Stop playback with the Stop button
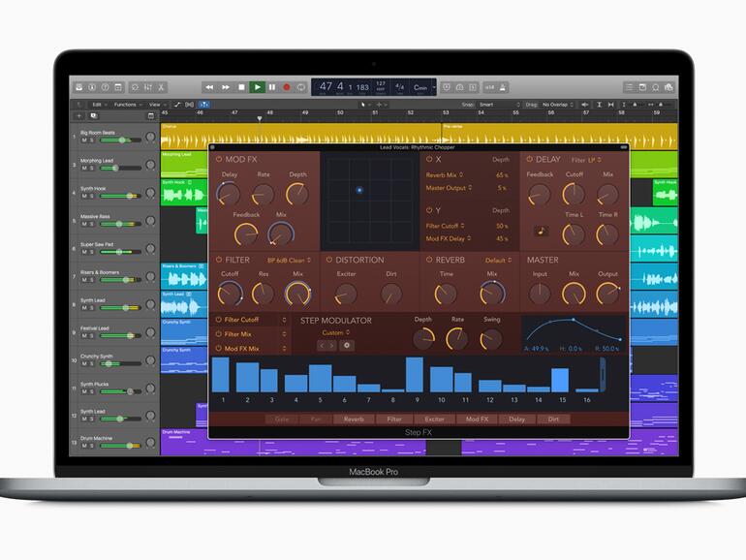 tap(241, 87)
